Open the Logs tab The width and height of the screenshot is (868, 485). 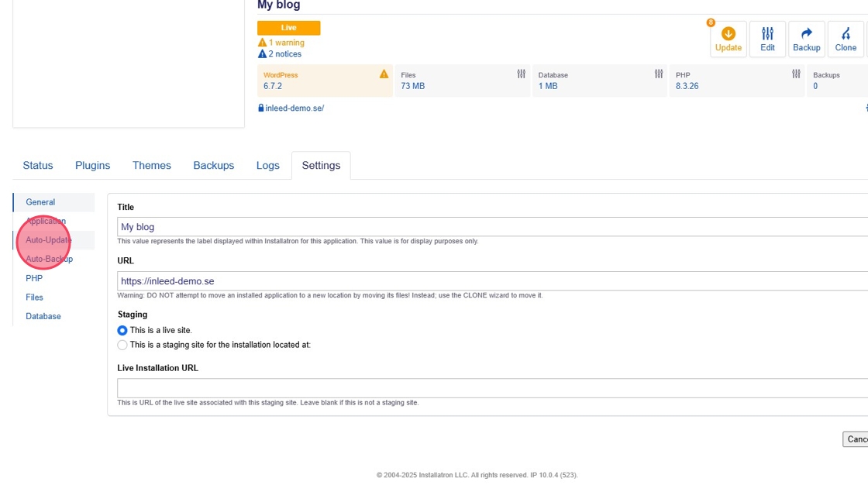[267, 166]
